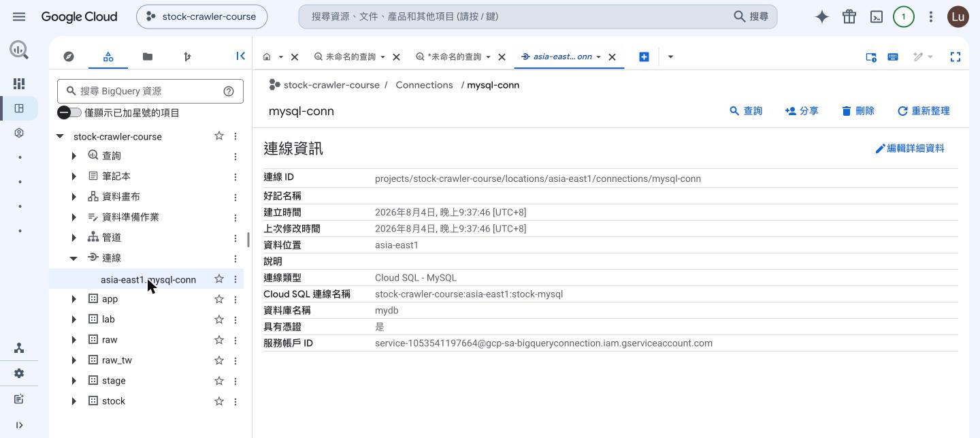Open more options for 連線

[235, 258]
